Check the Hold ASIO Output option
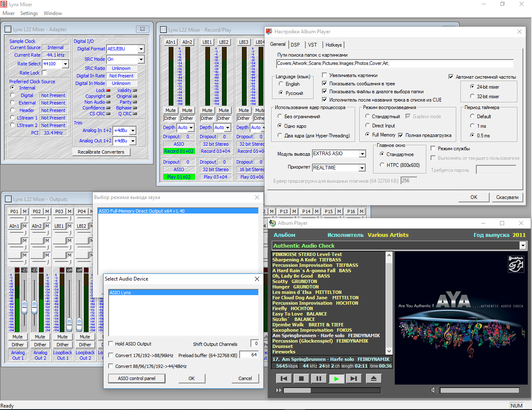This screenshot has width=532, height=410. (111, 344)
